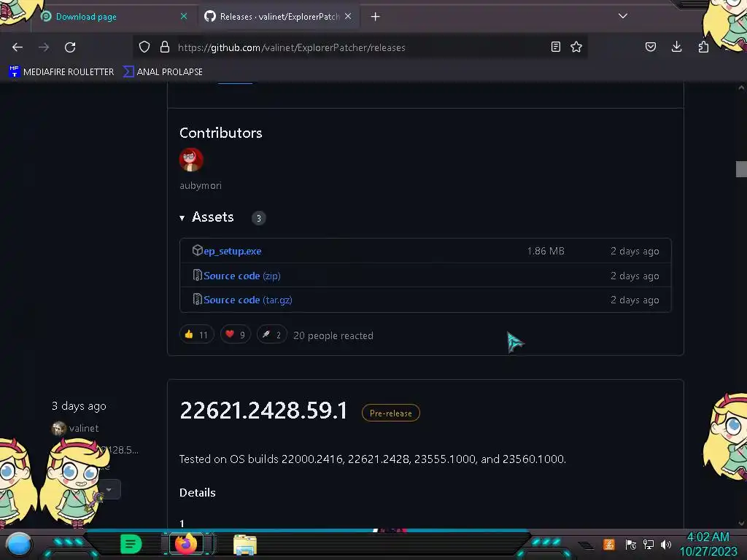The image size is (747, 560).
Task: Close the Download page tab
Action: pos(184,16)
